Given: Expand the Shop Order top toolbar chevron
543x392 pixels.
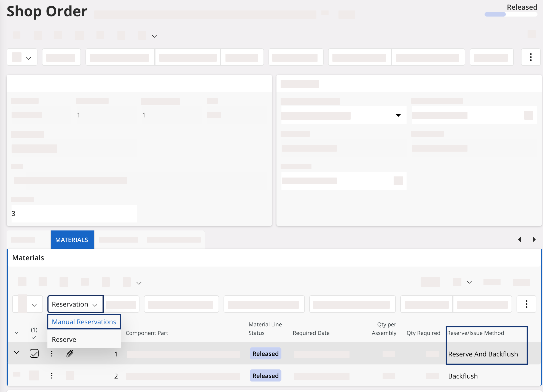Looking at the screenshot, I should point(154,36).
